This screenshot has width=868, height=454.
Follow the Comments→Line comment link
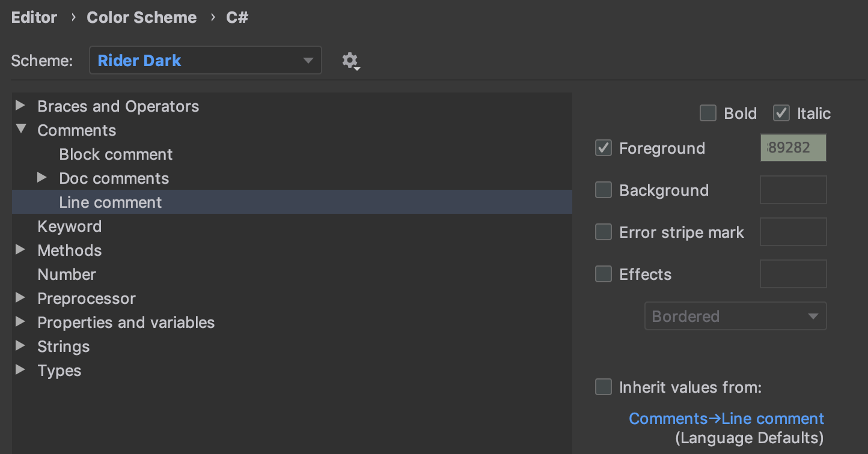pyautogui.click(x=726, y=418)
